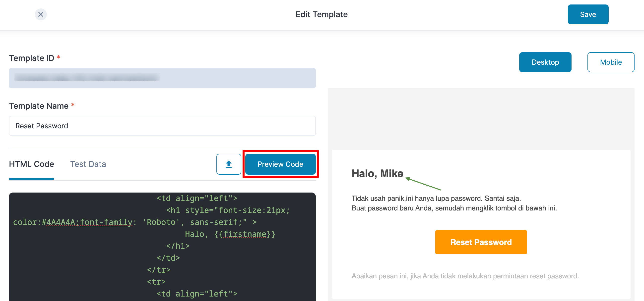Select the HTML Code tab
Viewport: 644px width, 301px height.
[x=31, y=164]
